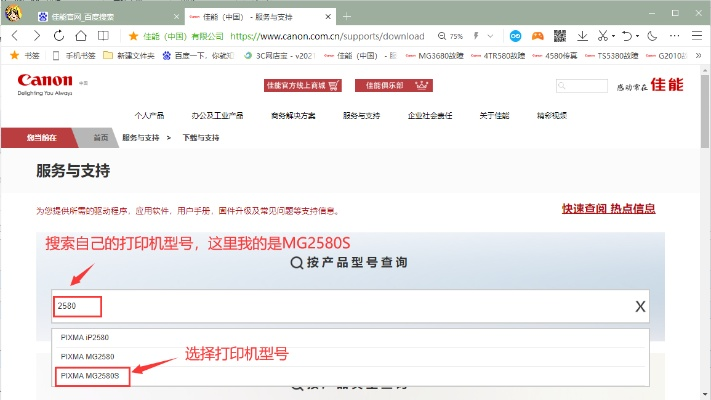The width and height of the screenshot is (711, 400).
Task: Open the 商务解决方案 menu
Action: point(293,115)
